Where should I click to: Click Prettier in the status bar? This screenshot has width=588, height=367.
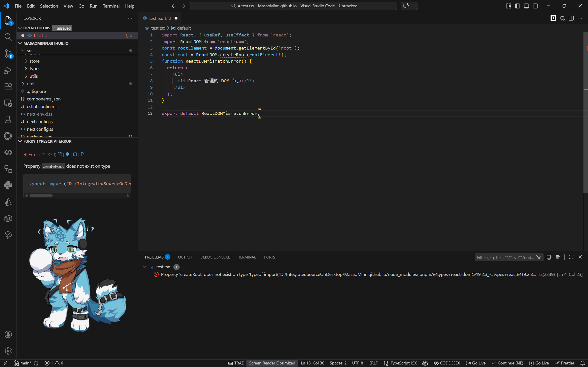pyautogui.click(x=565, y=363)
